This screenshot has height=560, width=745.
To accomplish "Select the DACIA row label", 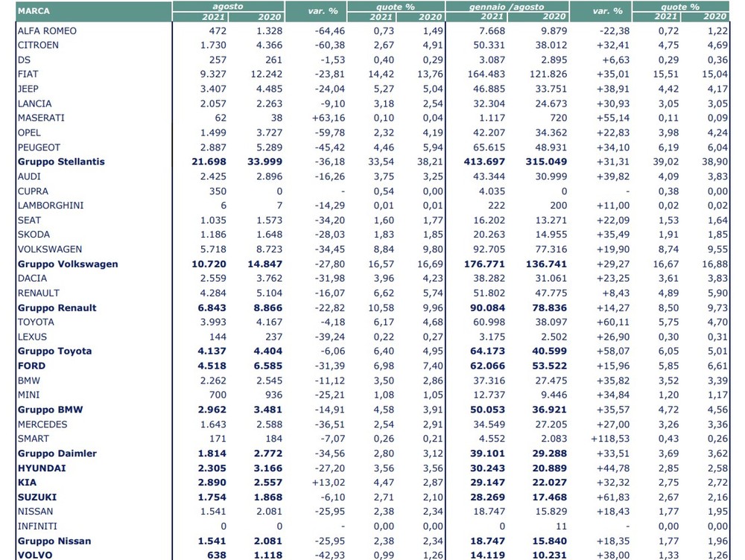I will coord(32,278).
